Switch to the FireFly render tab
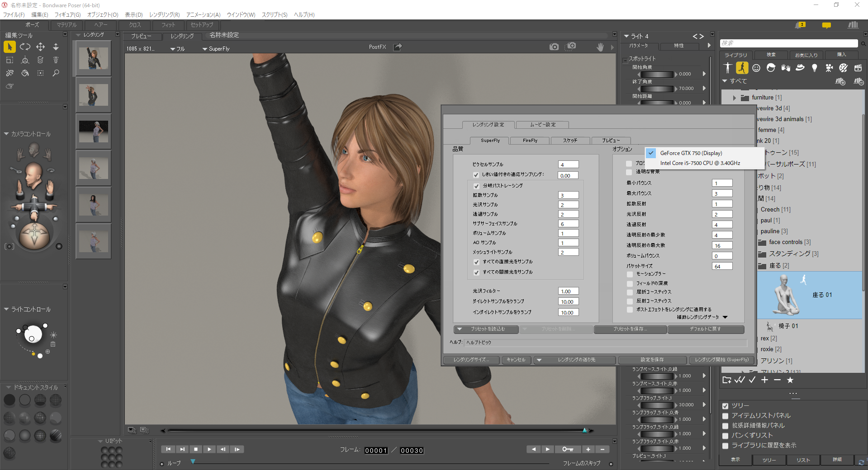The image size is (868, 470). coord(529,141)
